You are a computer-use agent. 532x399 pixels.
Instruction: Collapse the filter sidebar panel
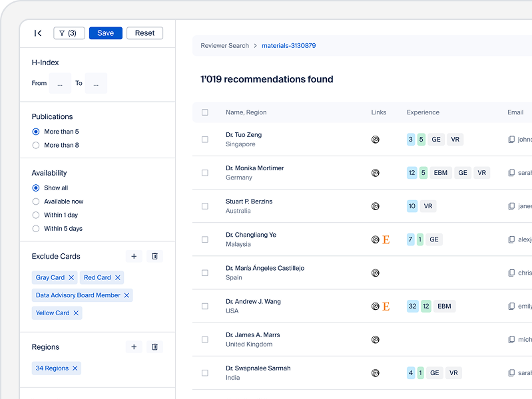38,33
